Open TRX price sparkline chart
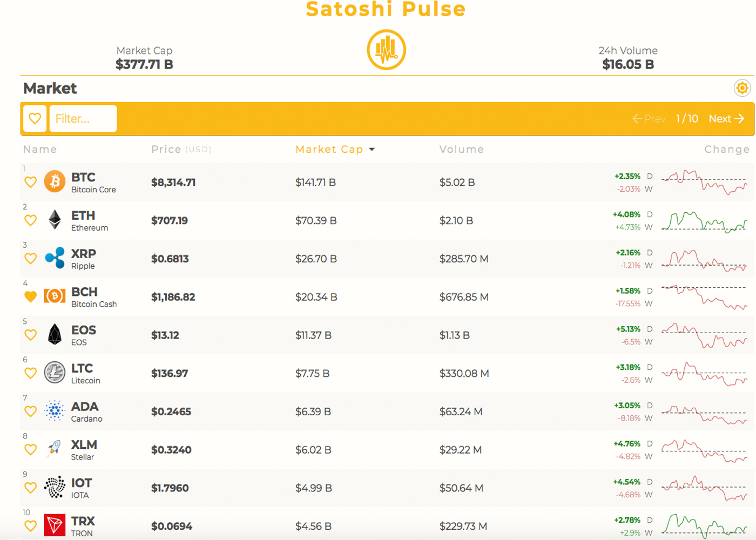The height and width of the screenshot is (540, 756). click(x=705, y=525)
